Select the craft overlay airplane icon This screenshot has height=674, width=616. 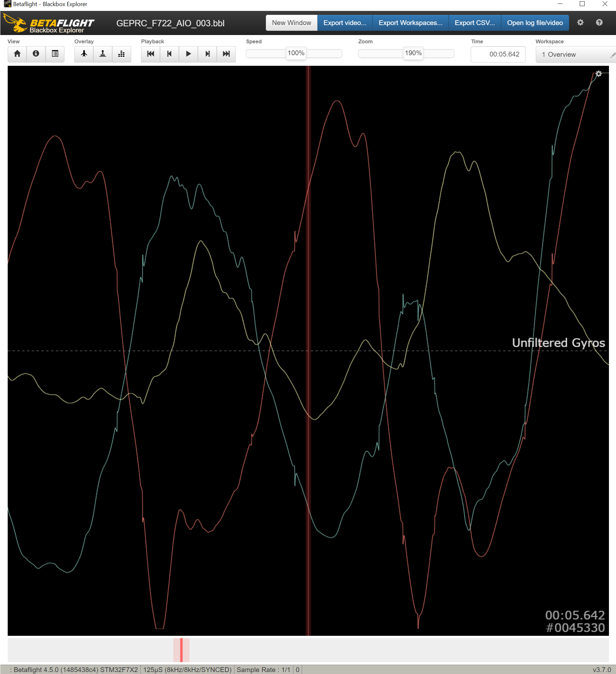[83, 54]
